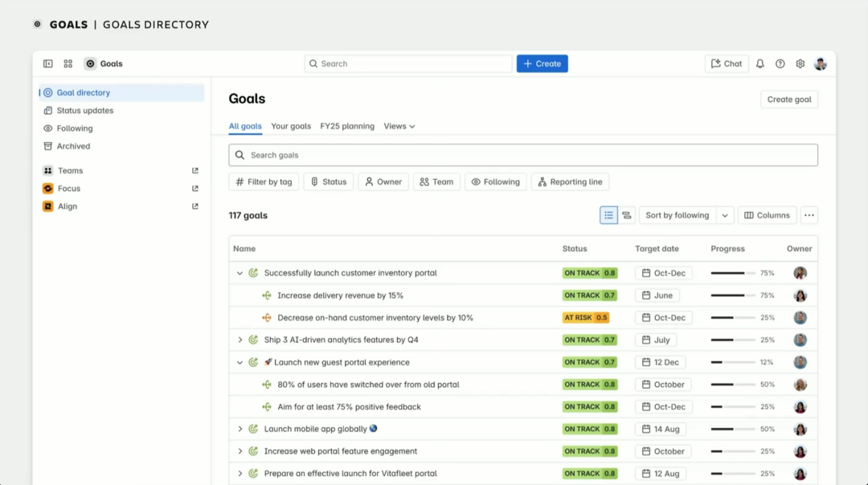Click the Align app icon in sidebar

[x=48, y=206]
